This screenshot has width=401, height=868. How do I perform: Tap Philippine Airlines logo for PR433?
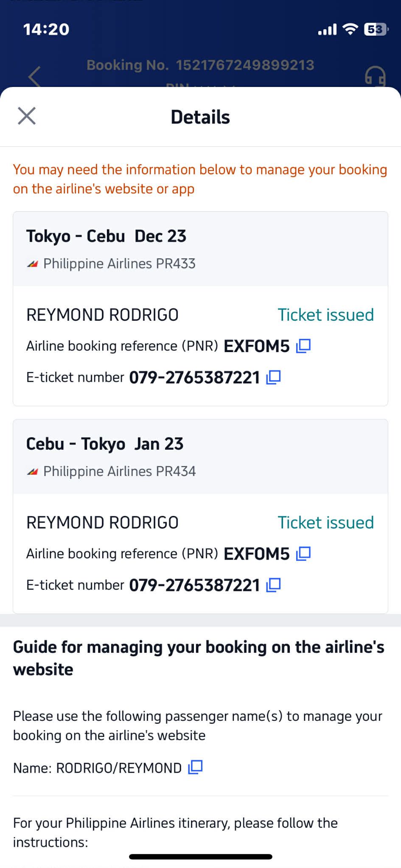point(33,264)
